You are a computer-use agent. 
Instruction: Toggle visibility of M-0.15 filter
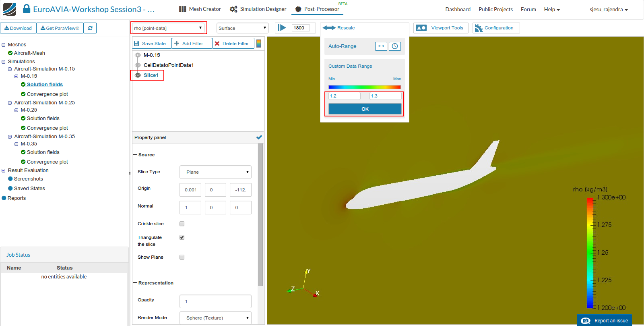click(138, 55)
